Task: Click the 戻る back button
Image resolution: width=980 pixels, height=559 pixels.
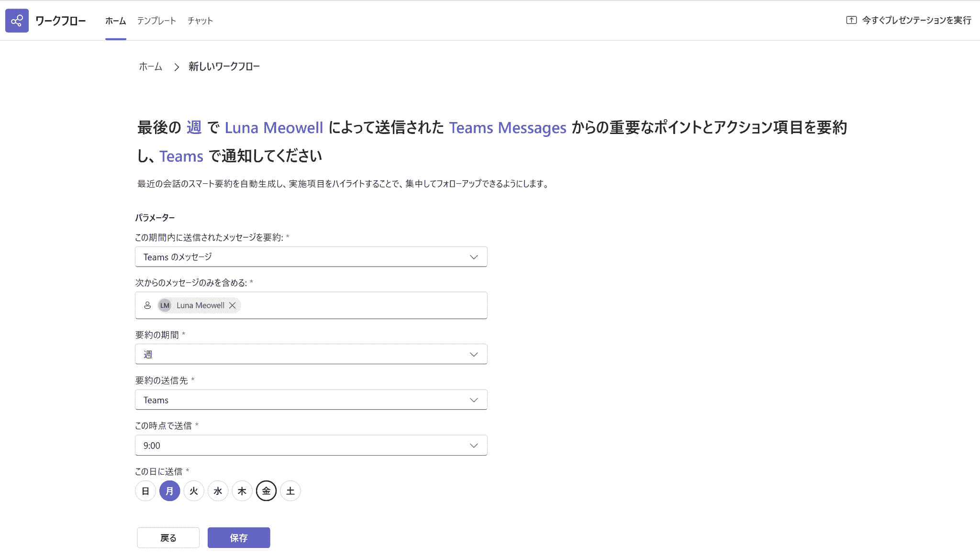Action: coord(168,538)
